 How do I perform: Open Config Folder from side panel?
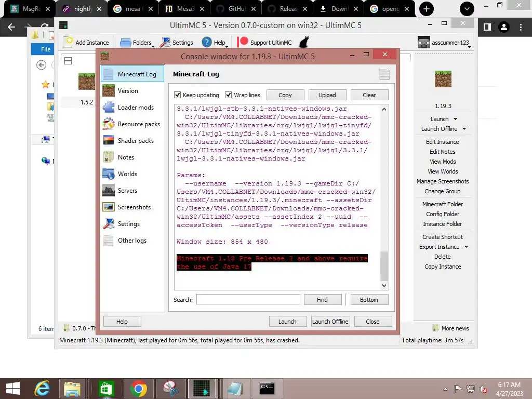443,214
